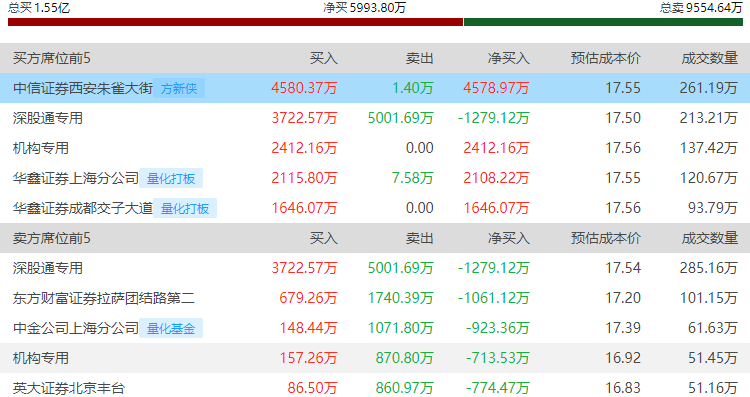Open 中金公司上海分公司 seat name
Viewport: 750px width, 397px height.
click(x=76, y=329)
